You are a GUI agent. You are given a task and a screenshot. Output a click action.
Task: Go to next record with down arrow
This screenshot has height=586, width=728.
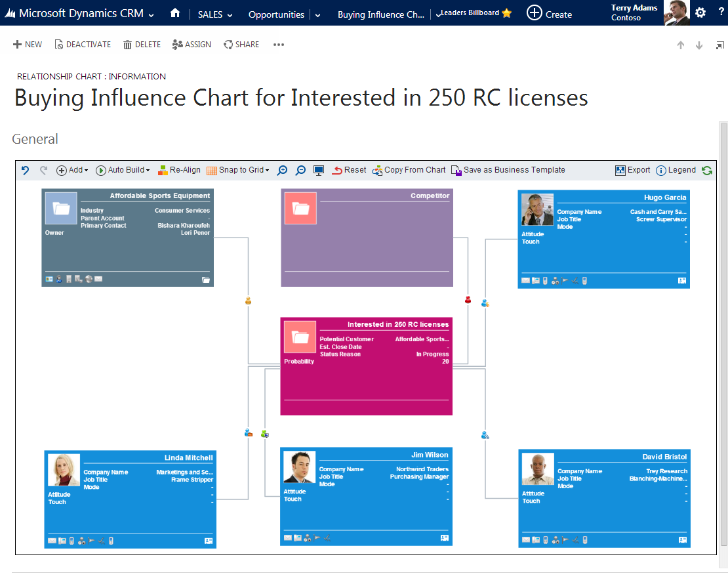[x=699, y=45]
